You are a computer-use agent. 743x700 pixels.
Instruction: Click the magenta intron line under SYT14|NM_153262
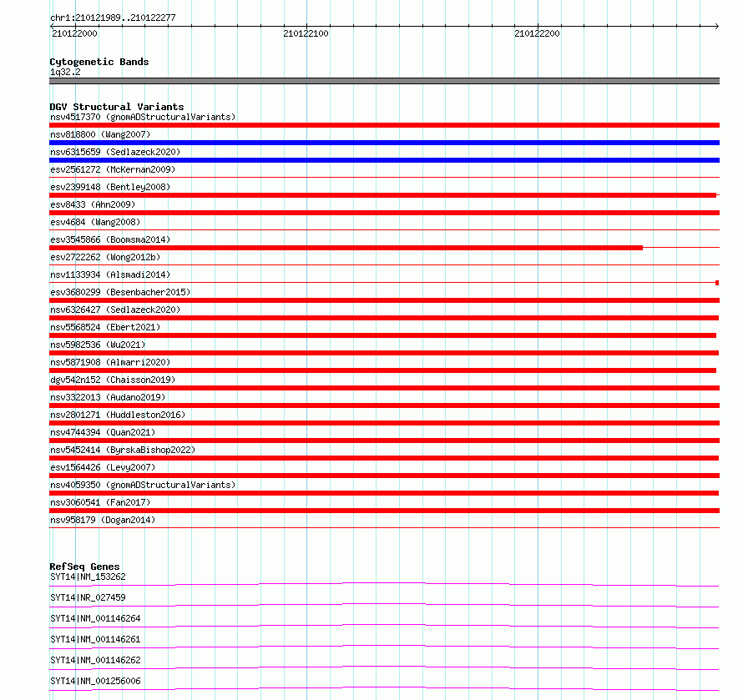(x=384, y=584)
